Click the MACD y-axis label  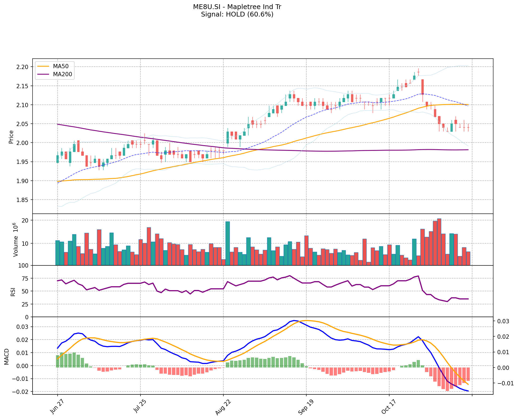click(7, 356)
